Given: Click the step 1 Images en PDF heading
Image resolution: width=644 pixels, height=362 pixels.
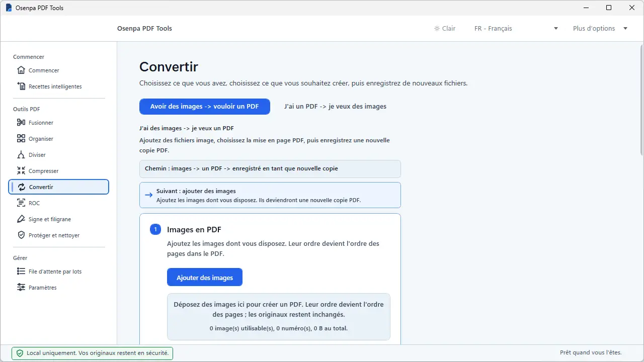Looking at the screenshot, I should [x=194, y=230].
